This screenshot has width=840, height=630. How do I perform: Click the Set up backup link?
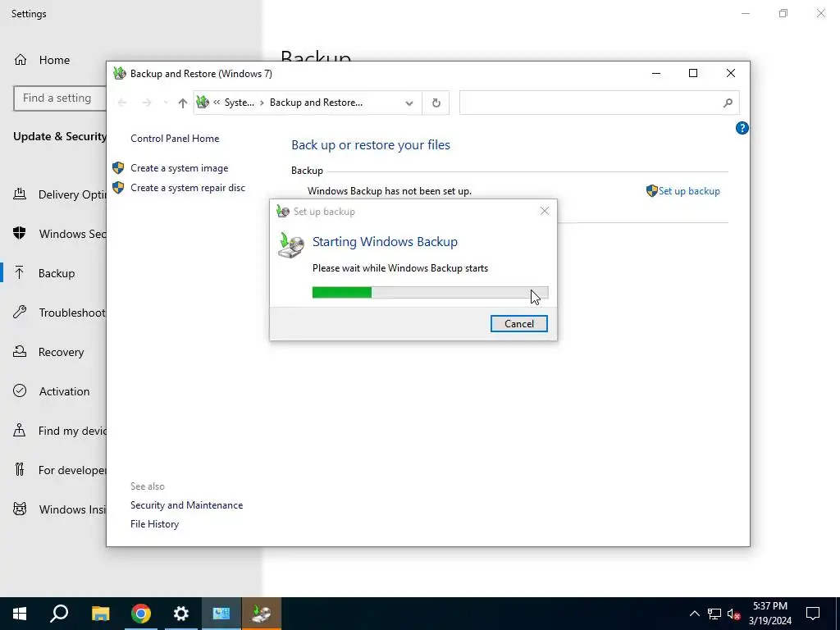tap(689, 191)
